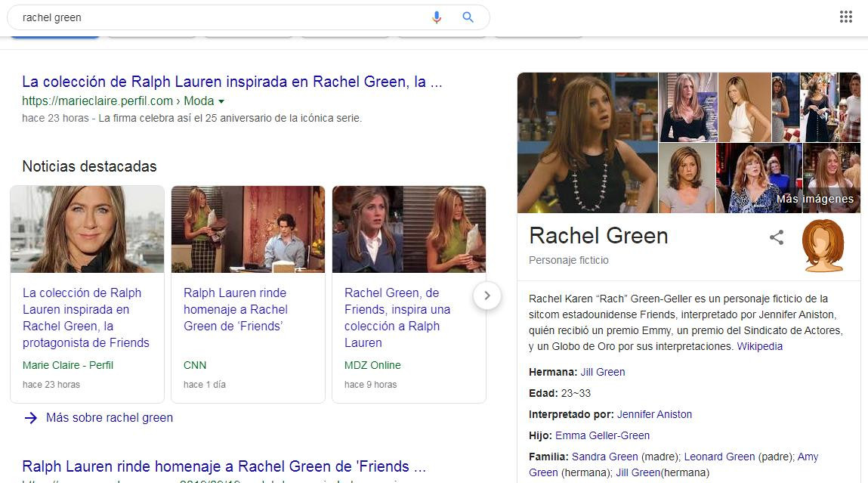868x483 pixels.
Task: Click the Rachel Green panel title
Action: (x=598, y=236)
